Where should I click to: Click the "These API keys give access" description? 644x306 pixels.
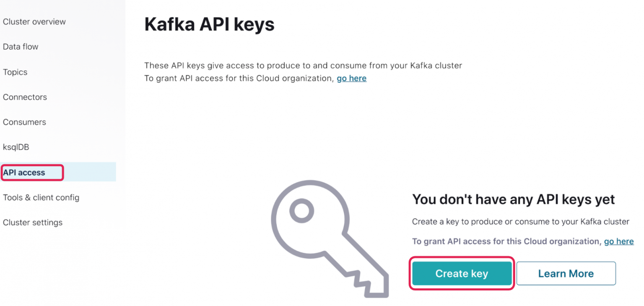303,65
